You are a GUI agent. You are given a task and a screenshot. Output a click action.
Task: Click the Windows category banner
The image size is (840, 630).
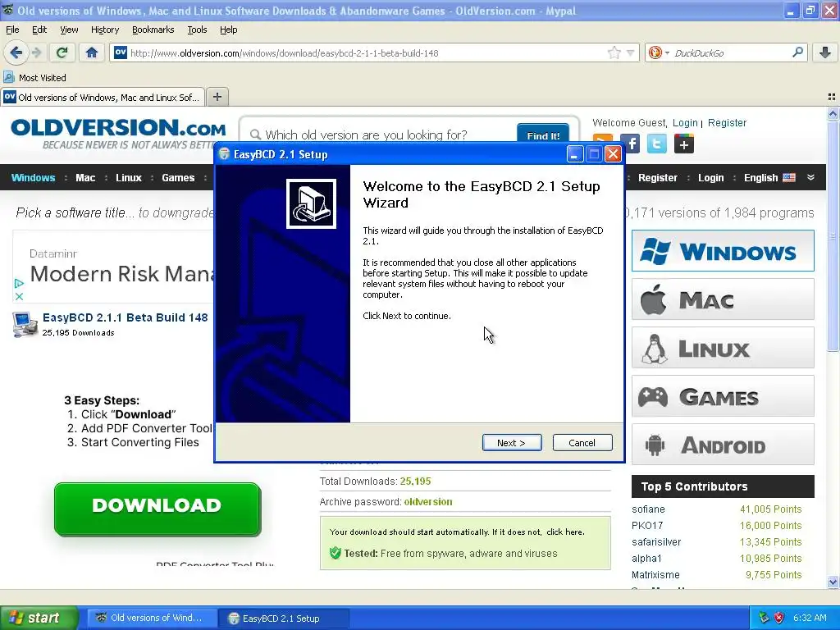(723, 251)
